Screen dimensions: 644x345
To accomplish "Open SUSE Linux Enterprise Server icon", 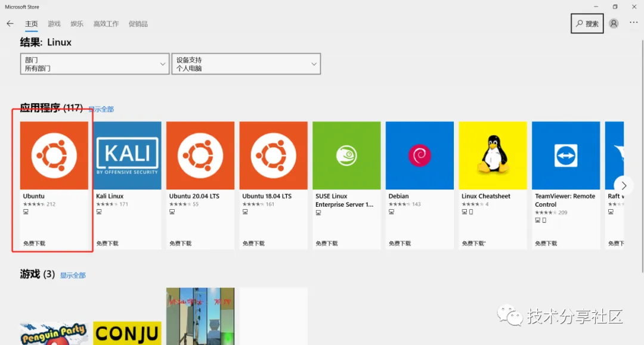I will point(346,156).
